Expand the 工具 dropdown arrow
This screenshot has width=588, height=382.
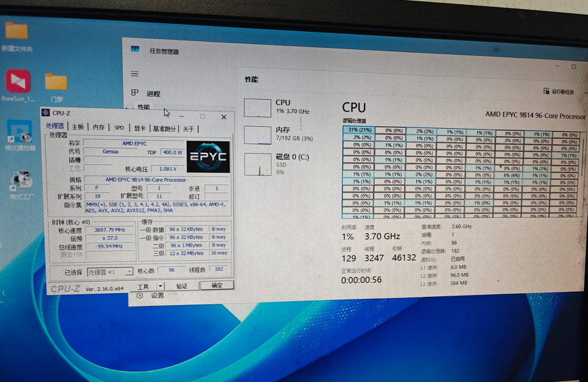(x=160, y=286)
